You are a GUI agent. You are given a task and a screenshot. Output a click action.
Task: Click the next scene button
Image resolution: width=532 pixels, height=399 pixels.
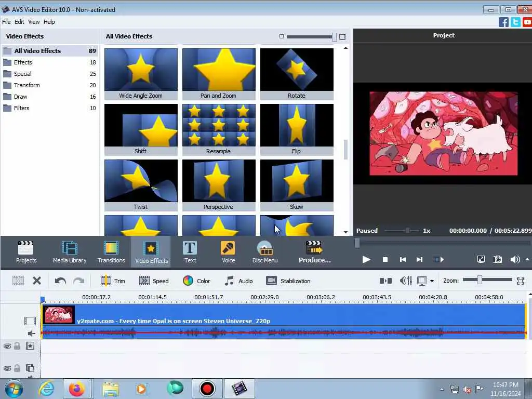coord(438,260)
